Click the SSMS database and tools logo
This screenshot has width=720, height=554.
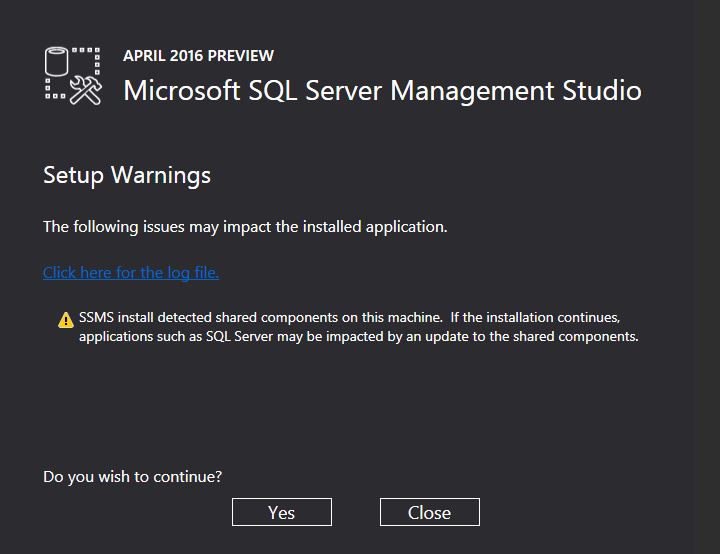pyautogui.click(x=73, y=74)
